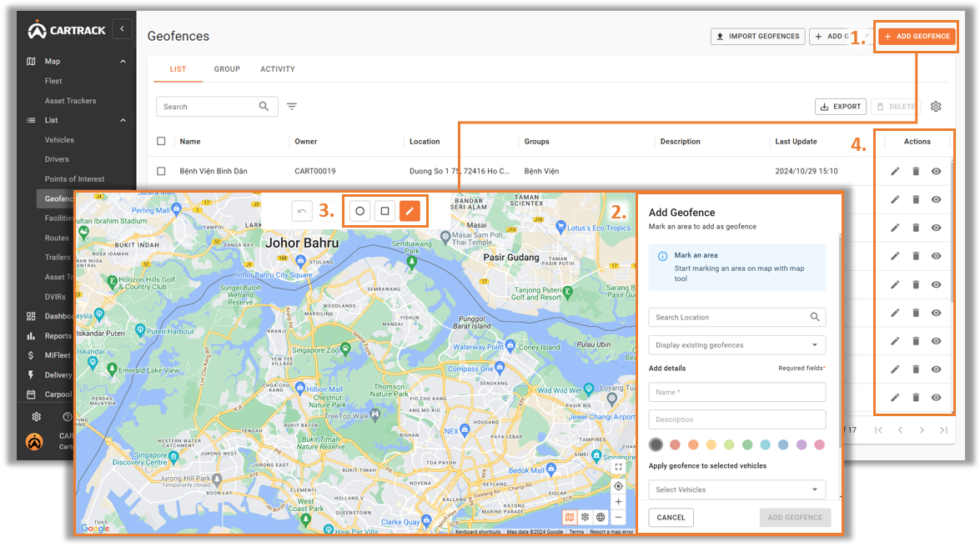Pick the yellow geofence color

point(711,444)
